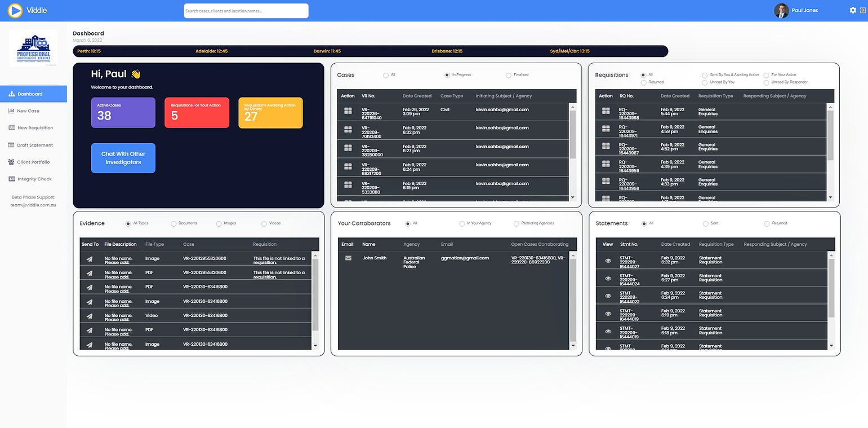
Task: Click the search cases input field
Action: [246, 11]
